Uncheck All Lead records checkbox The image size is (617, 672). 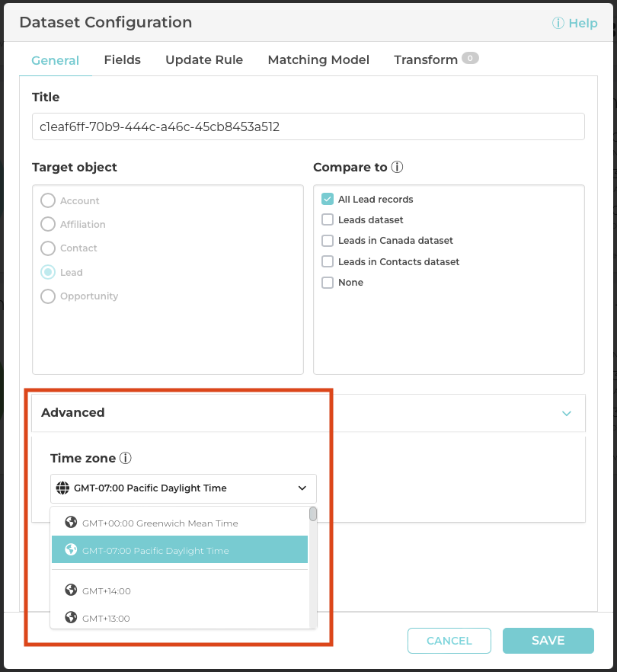pyautogui.click(x=328, y=200)
